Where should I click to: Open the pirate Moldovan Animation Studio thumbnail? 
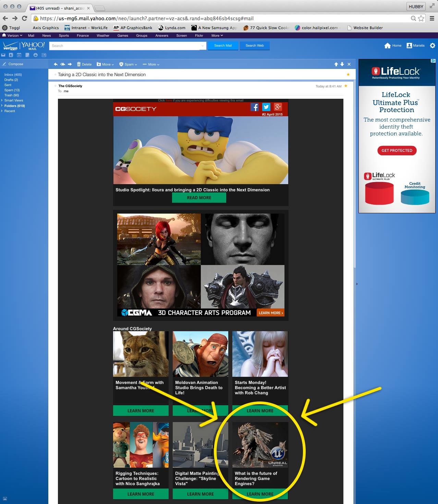200,354
